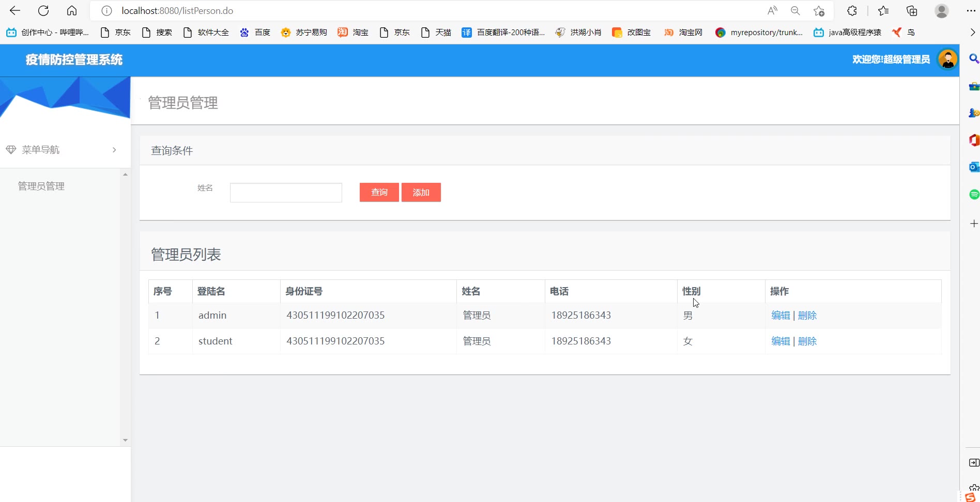Open the browser profile avatar
The width and height of the screenshot is (980, 502).
942,11
